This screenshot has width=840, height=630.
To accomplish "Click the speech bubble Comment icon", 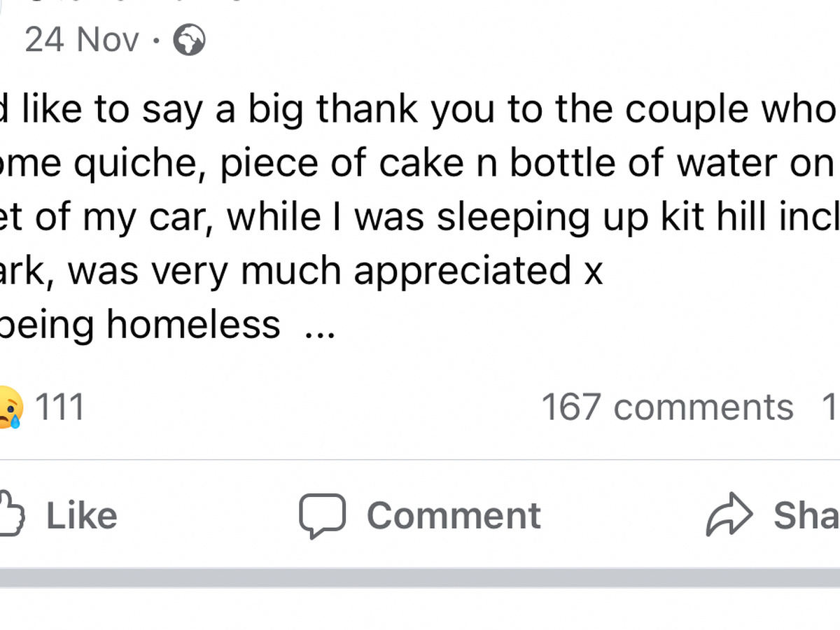I will click(322, 516).
